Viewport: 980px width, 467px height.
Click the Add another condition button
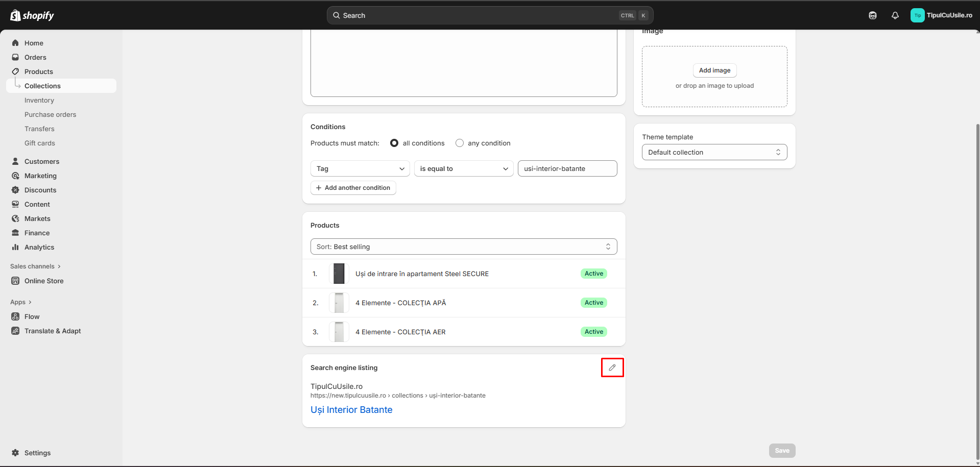tap(353, 188)
